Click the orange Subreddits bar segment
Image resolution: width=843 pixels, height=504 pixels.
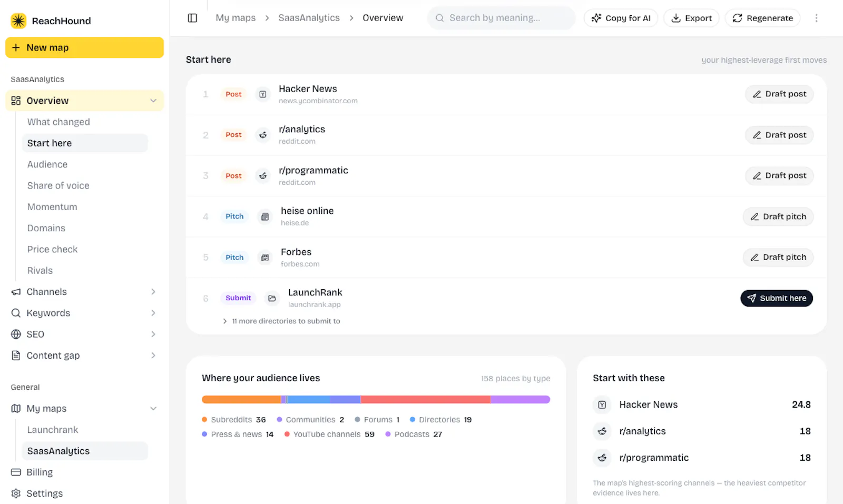click(x=241, y=400)
